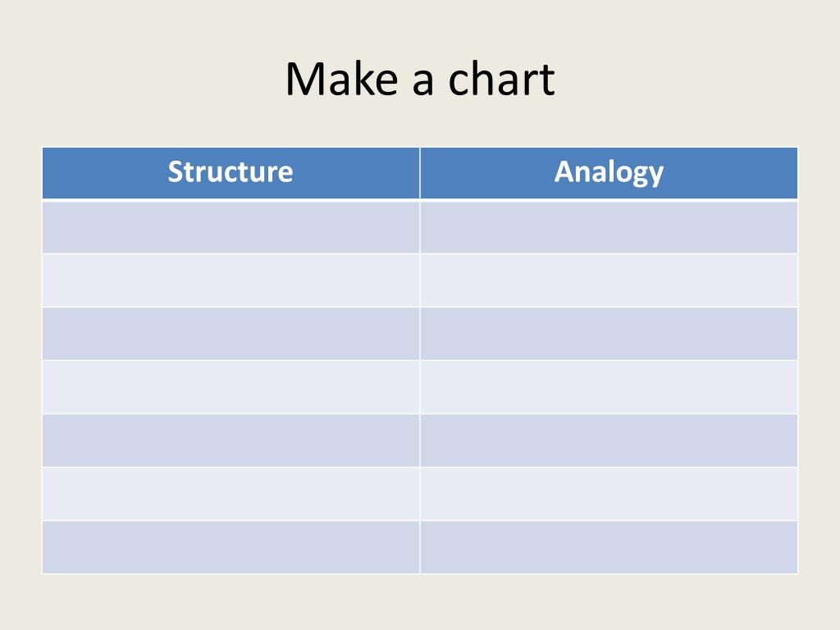Click the word "chart" in the title
840x630 pixels.
(x=501, y=80)
